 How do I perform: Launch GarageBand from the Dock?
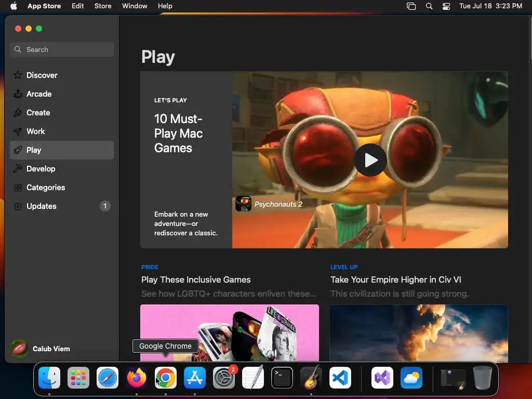pyautogui.click(x=311, y=378)
